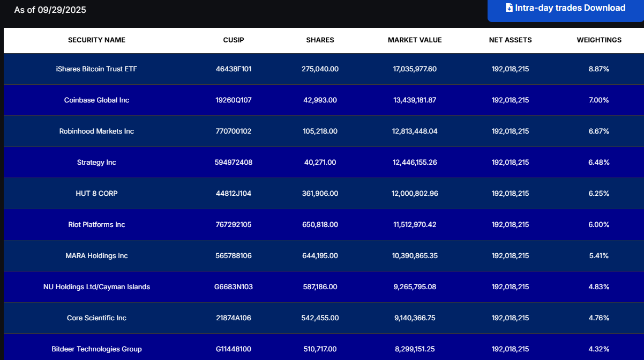Select shares value 587,186.00

pos(320,287)
